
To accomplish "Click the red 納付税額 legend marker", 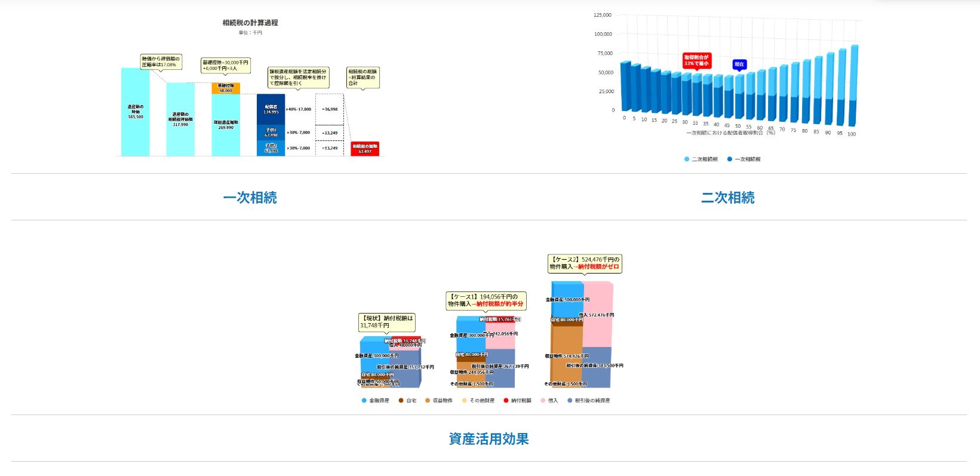I will 506,401.
